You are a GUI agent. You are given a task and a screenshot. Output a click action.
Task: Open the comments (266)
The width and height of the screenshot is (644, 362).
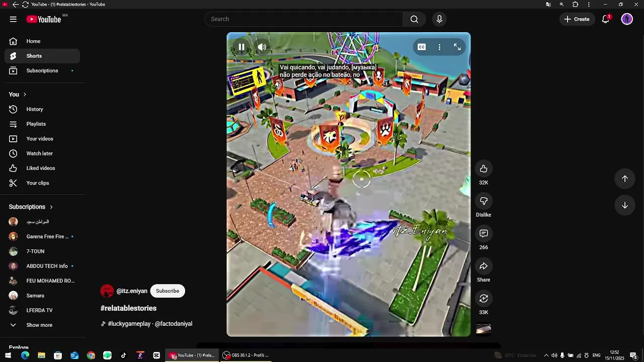click(484, 233)
